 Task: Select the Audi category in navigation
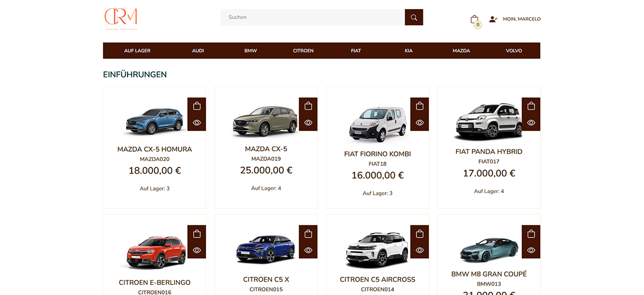pyautogui.click(x=198, y=51)
